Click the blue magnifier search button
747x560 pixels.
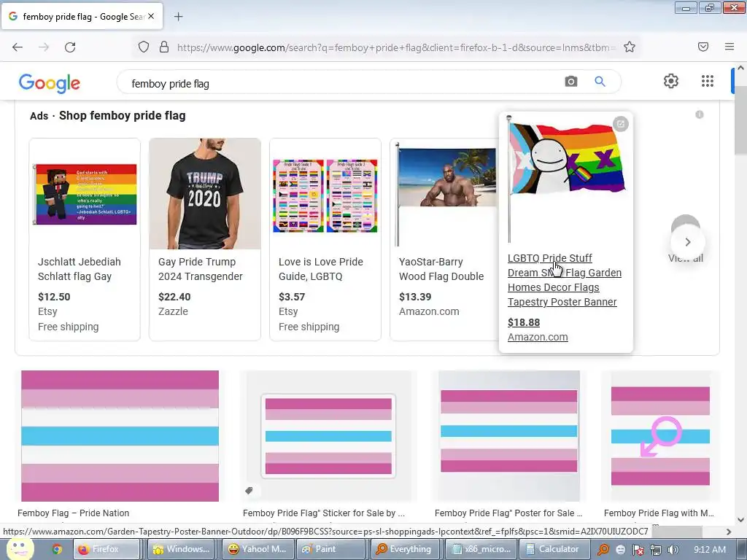click(x=600, y=82)
